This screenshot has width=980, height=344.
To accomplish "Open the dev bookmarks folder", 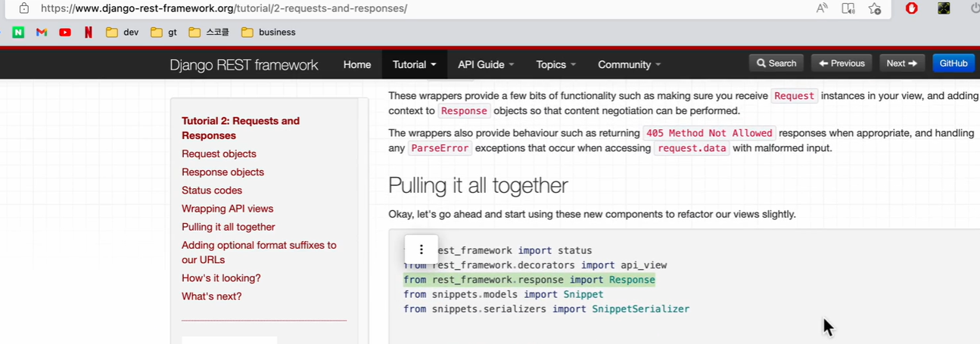I will tap(122, 33).
